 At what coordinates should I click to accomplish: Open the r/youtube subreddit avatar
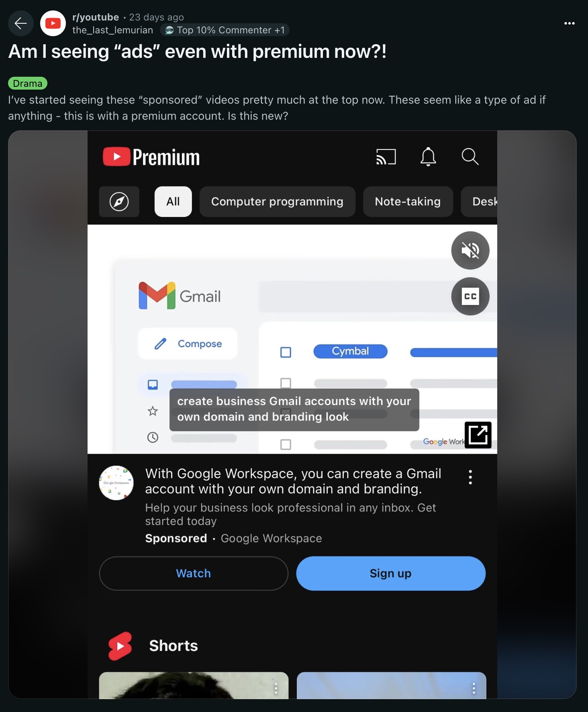tap(53, 23)
